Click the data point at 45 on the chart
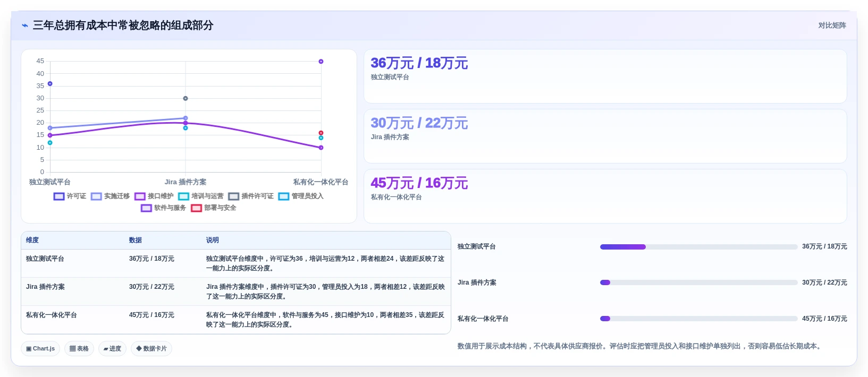The width and height of the screenshot is (868, 377). (x=321, y=62)
